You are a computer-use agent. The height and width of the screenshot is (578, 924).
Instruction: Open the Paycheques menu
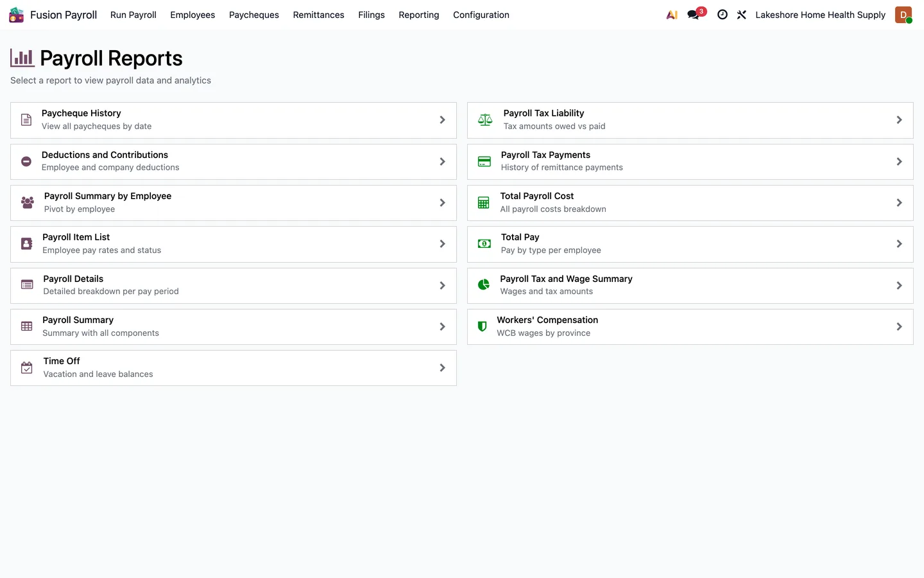tap(254, 15)
